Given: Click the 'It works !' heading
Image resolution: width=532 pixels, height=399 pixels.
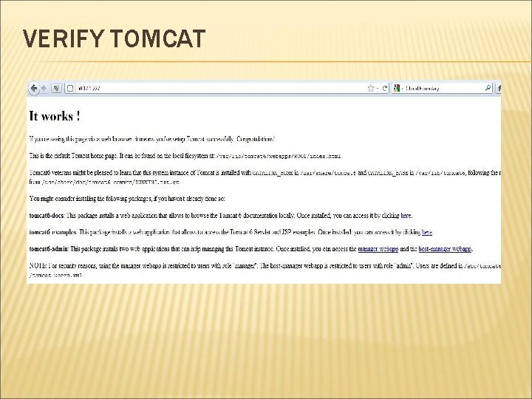Looking at the screenshot, I should coord(55,116).
